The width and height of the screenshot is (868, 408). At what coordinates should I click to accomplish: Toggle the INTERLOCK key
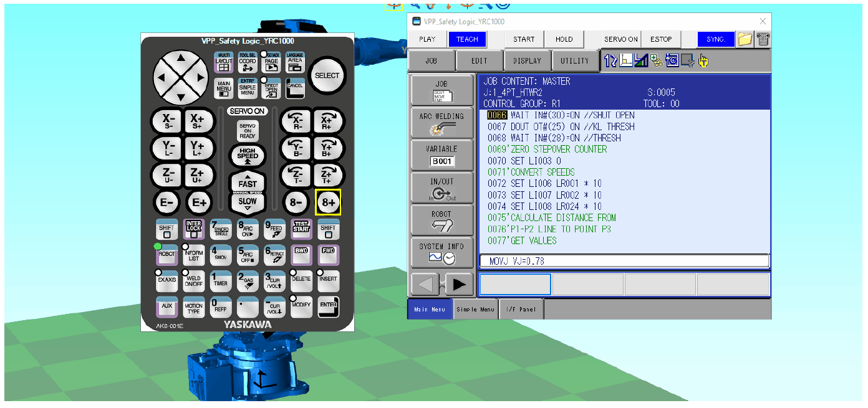tap(194, 229)
